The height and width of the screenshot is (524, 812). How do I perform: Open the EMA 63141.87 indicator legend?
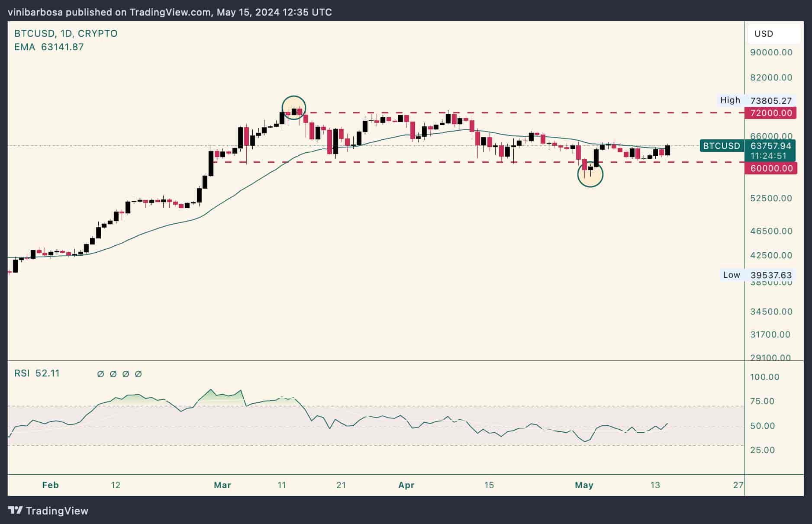tap(49, 47)
